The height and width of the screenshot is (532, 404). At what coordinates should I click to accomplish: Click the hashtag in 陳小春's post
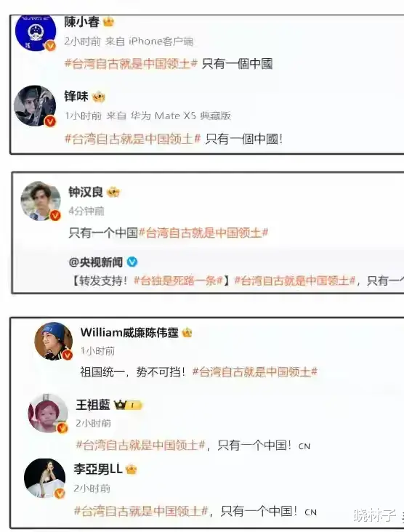pos(131,63)
